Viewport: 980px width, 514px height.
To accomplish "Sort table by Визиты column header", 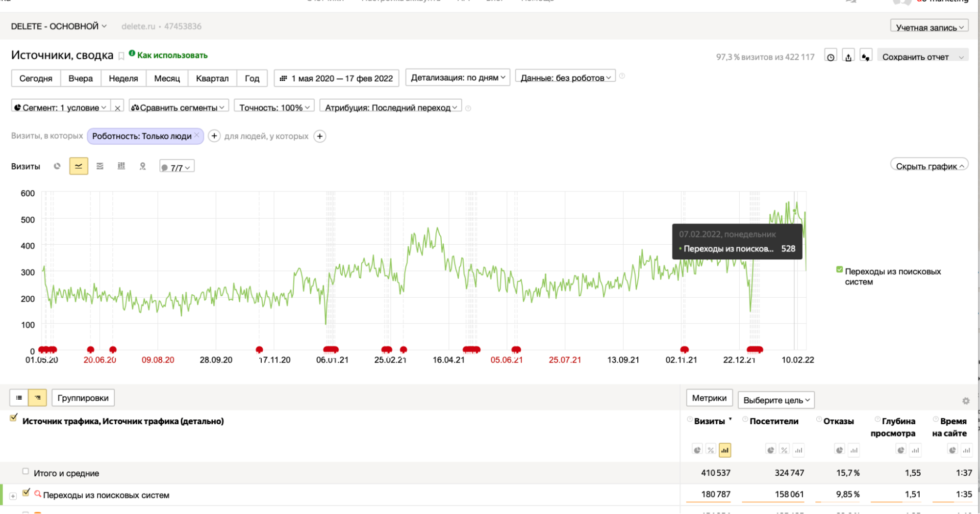I will pos(709,421).
